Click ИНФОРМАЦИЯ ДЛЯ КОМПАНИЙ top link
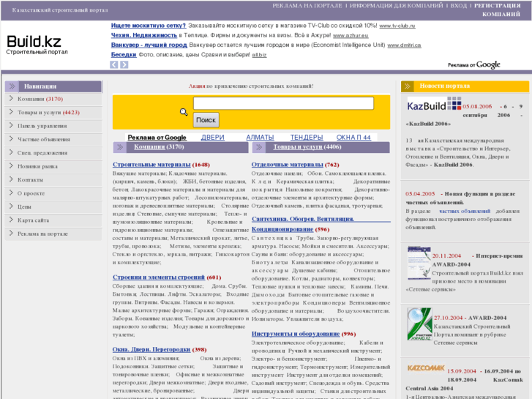Viewport: 532px width, 399px height. click(x=397, y=6)
